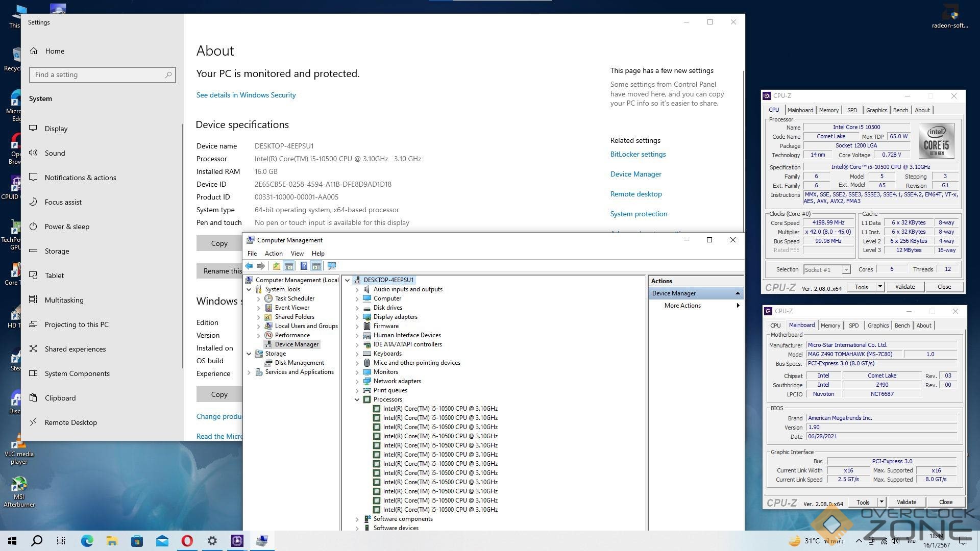Image resolution: width=980 pixels, height=551 pixels.
Task: Open the Action menu in Computer Management
Action: point(273,254)
